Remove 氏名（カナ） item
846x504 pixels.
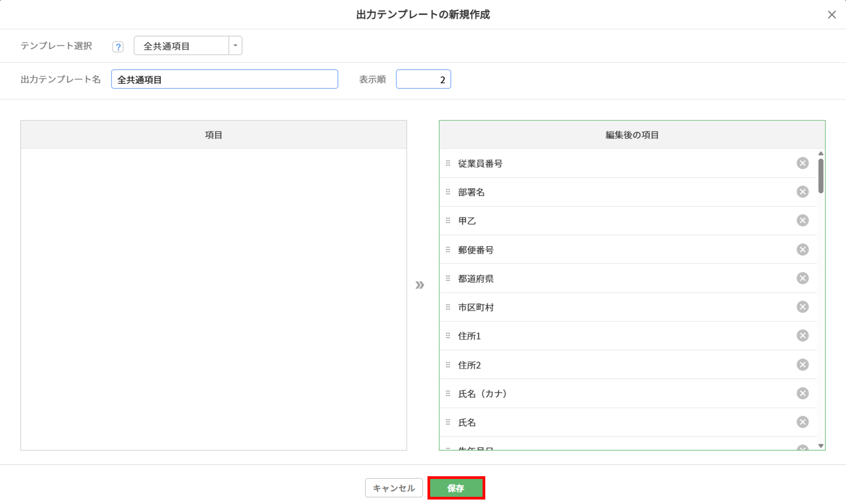tap(802, 393)
